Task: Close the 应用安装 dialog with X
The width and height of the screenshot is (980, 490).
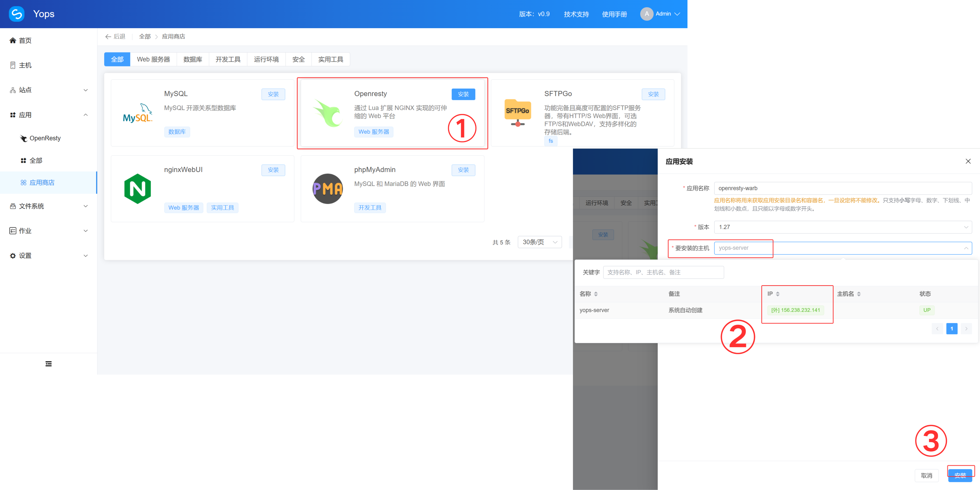Action: pos(968,161)
